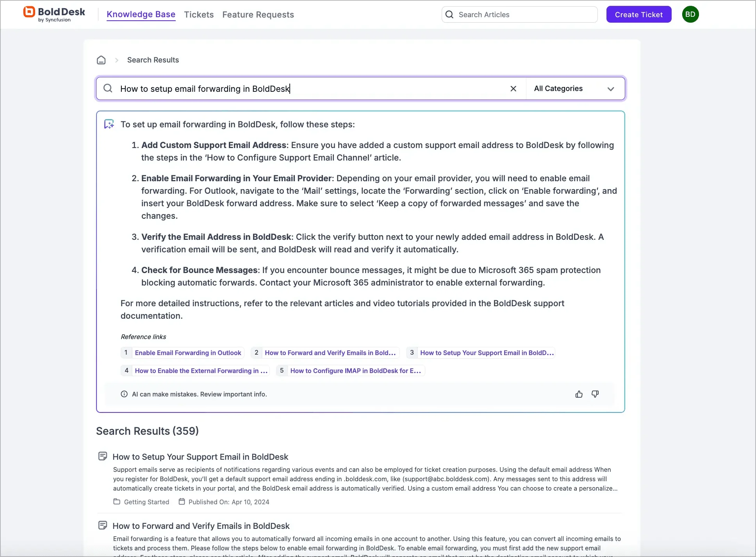Click article icon beside Forward and Verify result
This screenshot has height=557, width=756.
pyautogui.click(x=103, y=525)
